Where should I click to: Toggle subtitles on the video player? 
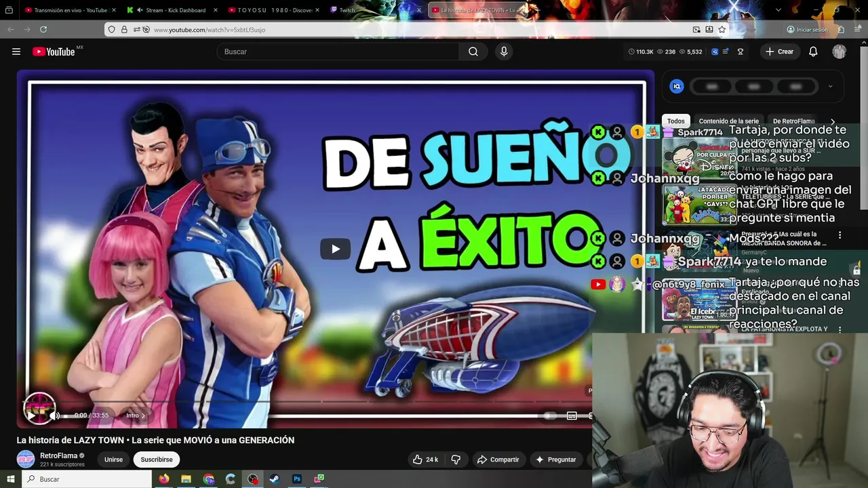pos(572,415)
